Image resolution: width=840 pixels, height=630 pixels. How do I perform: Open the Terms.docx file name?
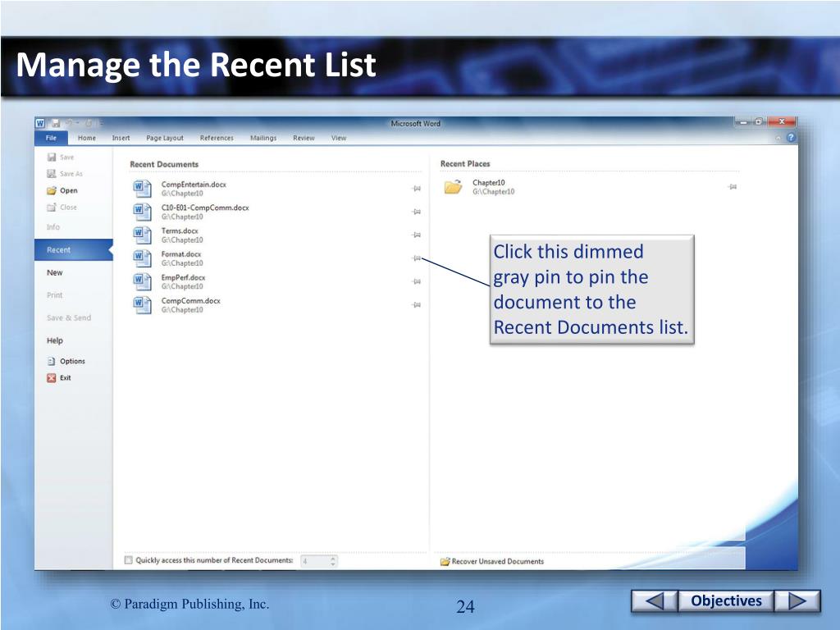tap(180, 231)
